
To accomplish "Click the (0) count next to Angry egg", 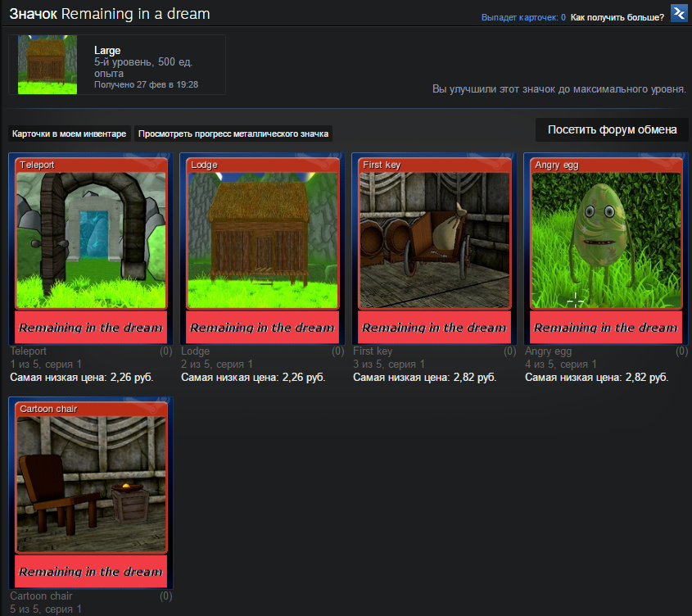I will click(682, 351).
